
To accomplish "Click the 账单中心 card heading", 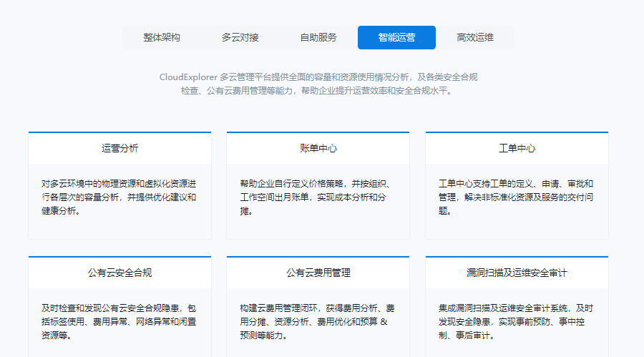I will 318,148.
